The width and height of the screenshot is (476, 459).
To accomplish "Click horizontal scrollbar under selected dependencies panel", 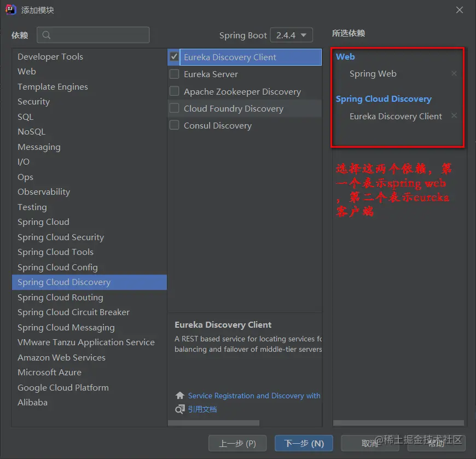I will click(x=398, y=423).
